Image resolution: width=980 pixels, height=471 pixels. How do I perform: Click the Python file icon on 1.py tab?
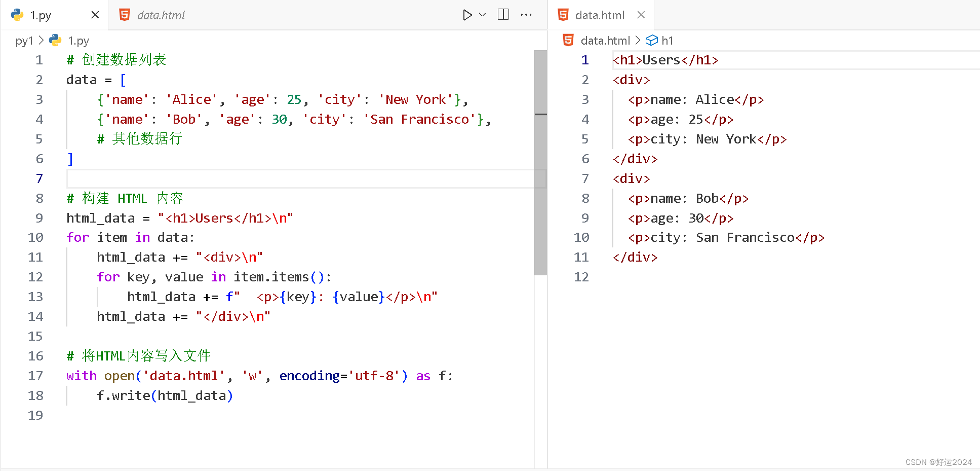(x=17, y=15)
